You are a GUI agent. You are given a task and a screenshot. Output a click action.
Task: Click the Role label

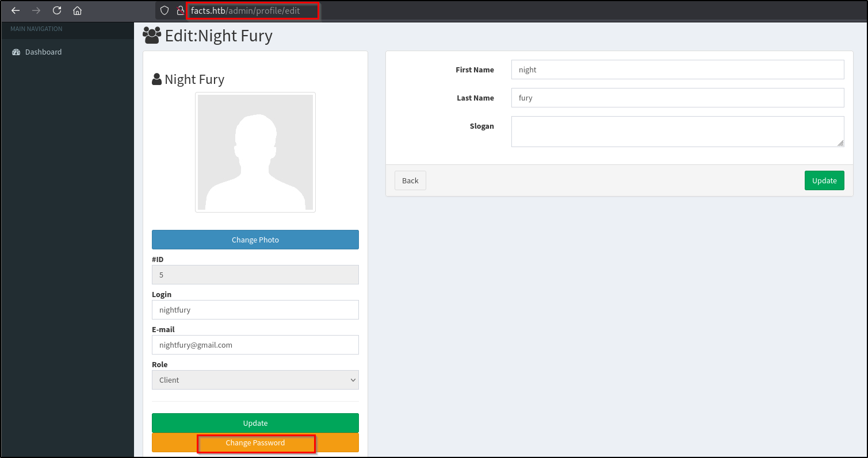point(160,364)
